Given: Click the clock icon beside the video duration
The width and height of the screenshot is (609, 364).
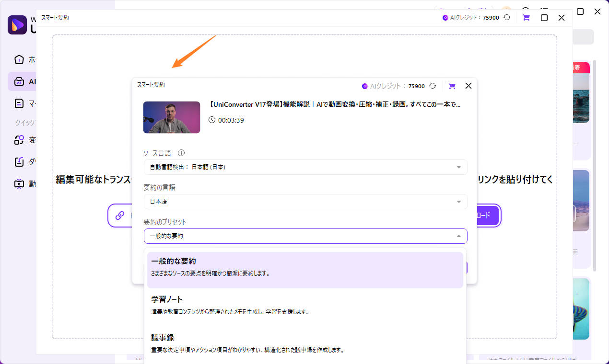Looking at the screenshot, I should (212, 120).
